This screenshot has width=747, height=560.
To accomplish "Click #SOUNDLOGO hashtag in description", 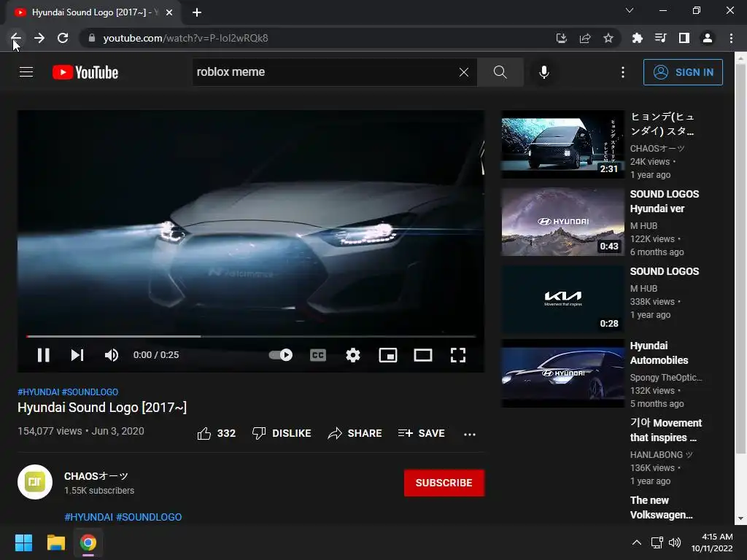I will 149,517.
